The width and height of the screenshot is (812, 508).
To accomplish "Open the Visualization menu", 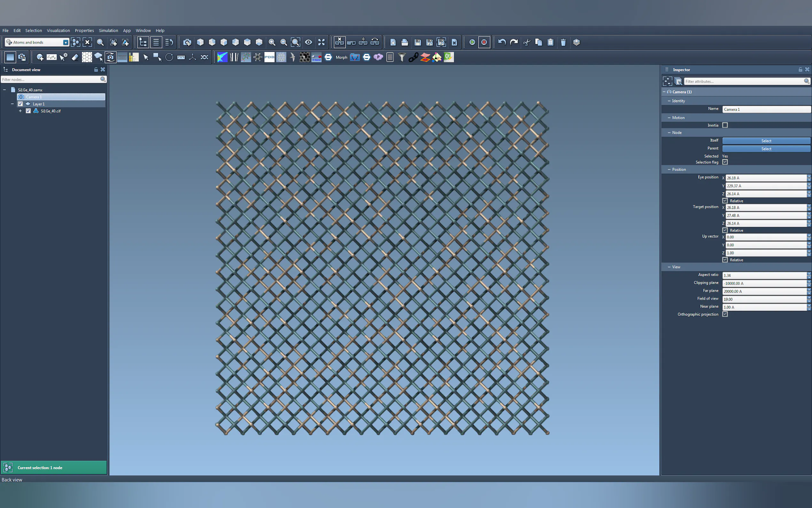I will coord(58,31).
